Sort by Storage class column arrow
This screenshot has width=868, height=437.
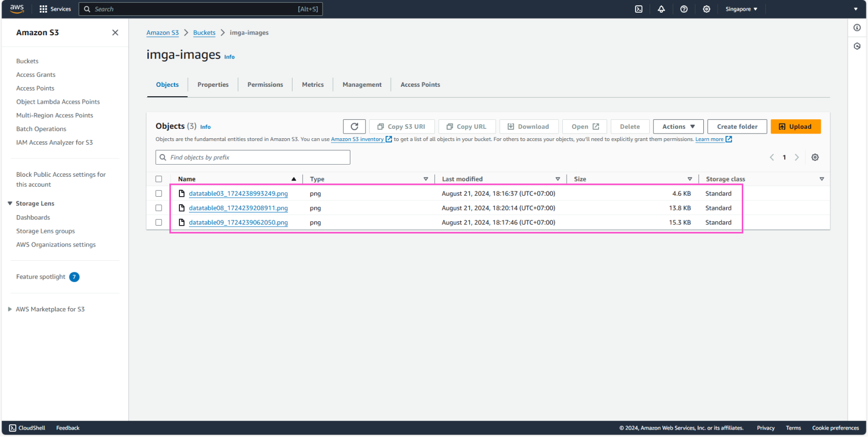coord(822,179)
